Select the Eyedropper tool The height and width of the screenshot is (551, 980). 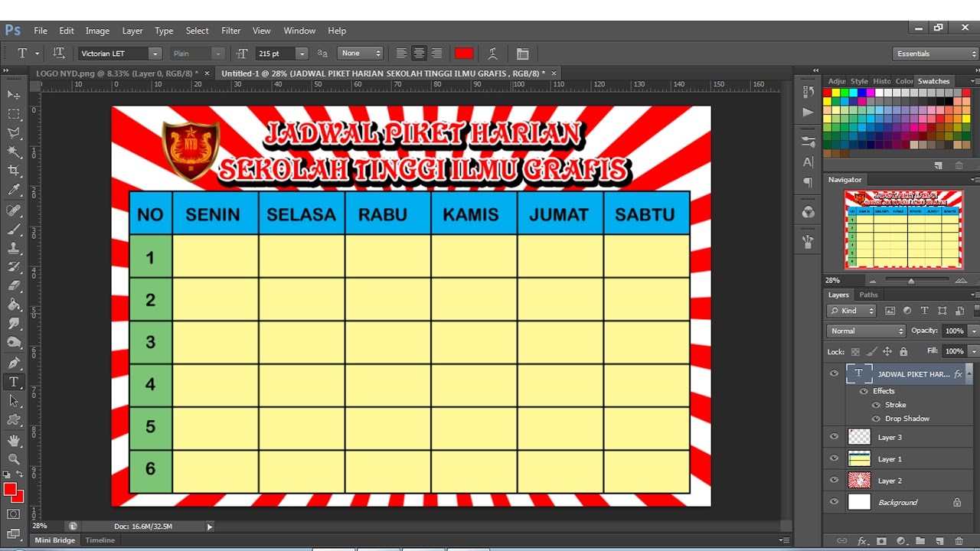pyautogui.click(x=14, y=190)
